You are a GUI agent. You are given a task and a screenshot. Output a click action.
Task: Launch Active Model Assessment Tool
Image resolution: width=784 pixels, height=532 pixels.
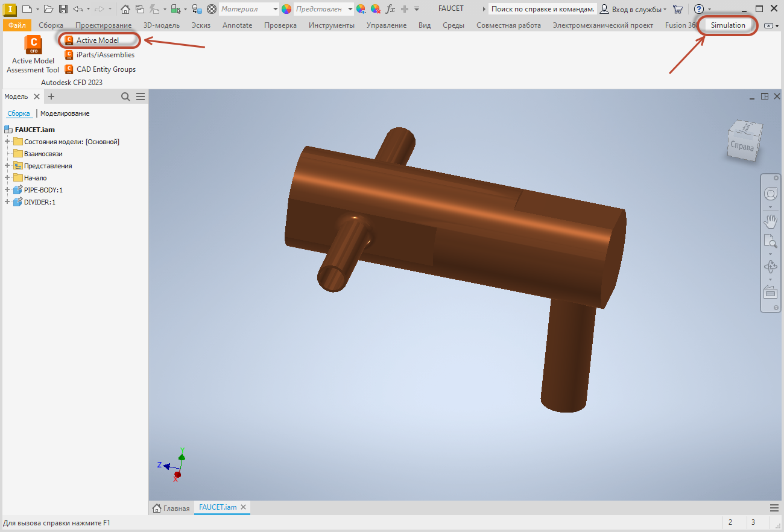click(33, 55)
